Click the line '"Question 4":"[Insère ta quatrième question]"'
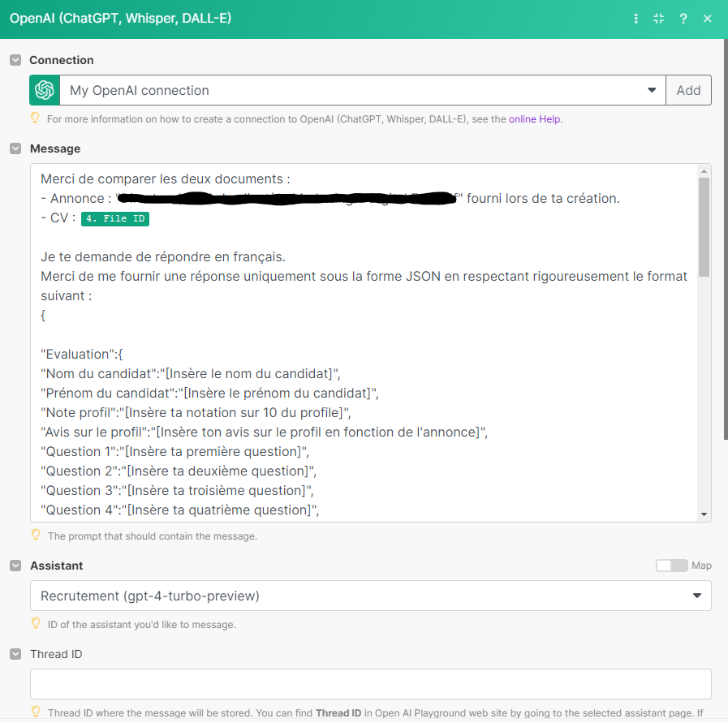 point(180,510)
